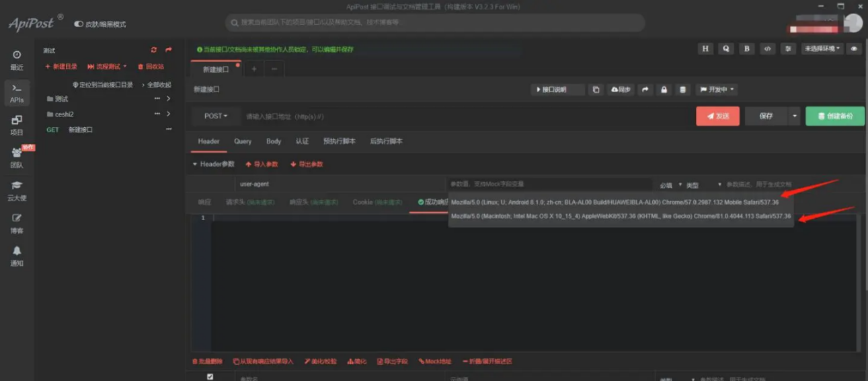
Task: Click the copy interface icon
Action: [596, 90]
